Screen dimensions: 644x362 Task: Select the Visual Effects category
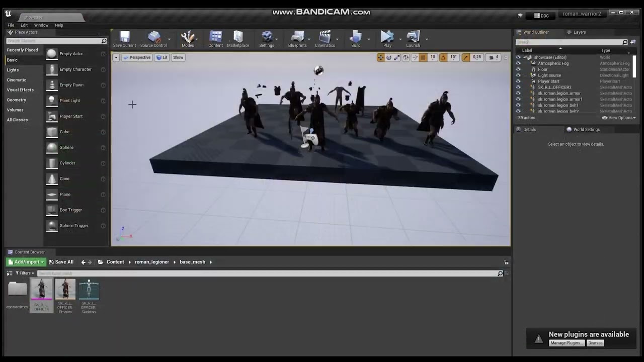[x=20, y=90]
